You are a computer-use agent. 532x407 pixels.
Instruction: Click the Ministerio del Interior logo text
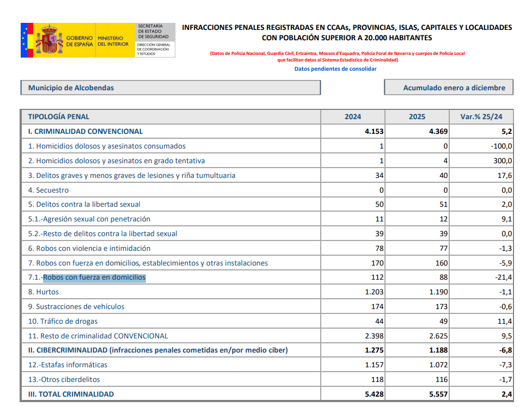click(x=113, y=41)
